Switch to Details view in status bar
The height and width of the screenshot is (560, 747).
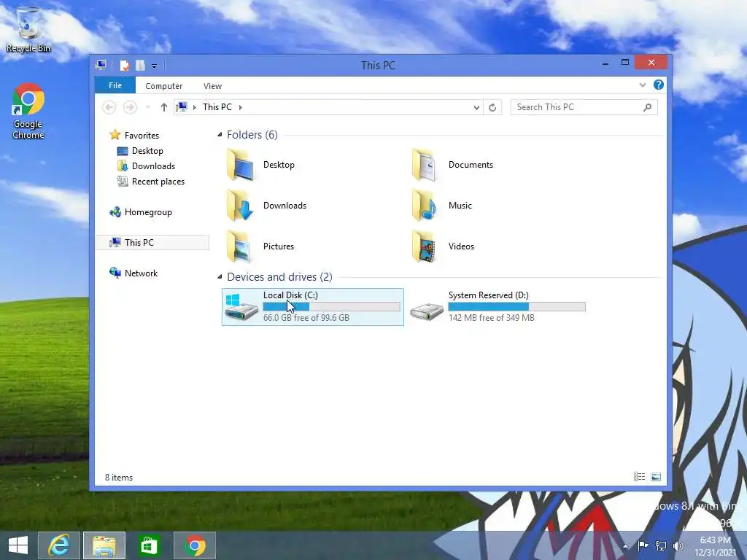click(x=639, y=477)
